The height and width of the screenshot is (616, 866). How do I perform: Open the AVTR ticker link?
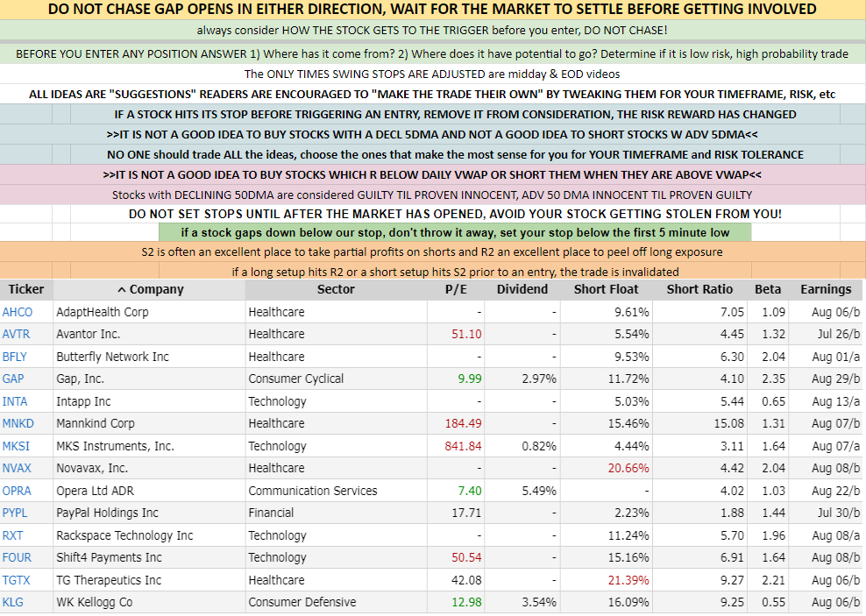(x=16, y=334)
